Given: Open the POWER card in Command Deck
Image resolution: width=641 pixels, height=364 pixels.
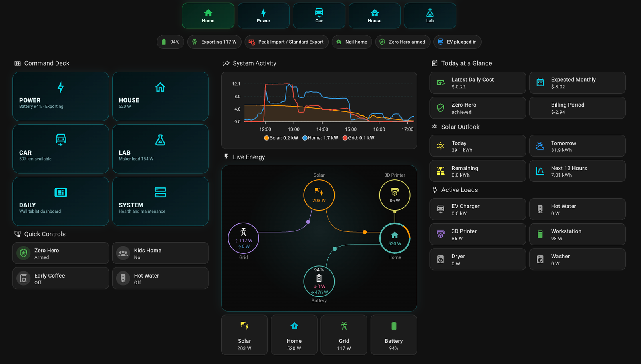Looking at the screenshot, I should [x=60, y=96].
